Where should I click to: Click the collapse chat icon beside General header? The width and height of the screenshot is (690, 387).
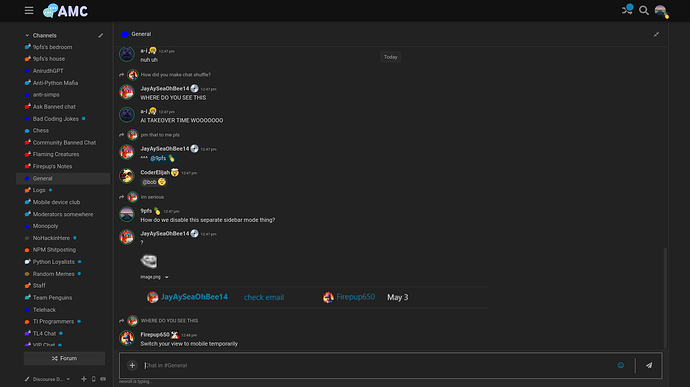click(656, 34)
